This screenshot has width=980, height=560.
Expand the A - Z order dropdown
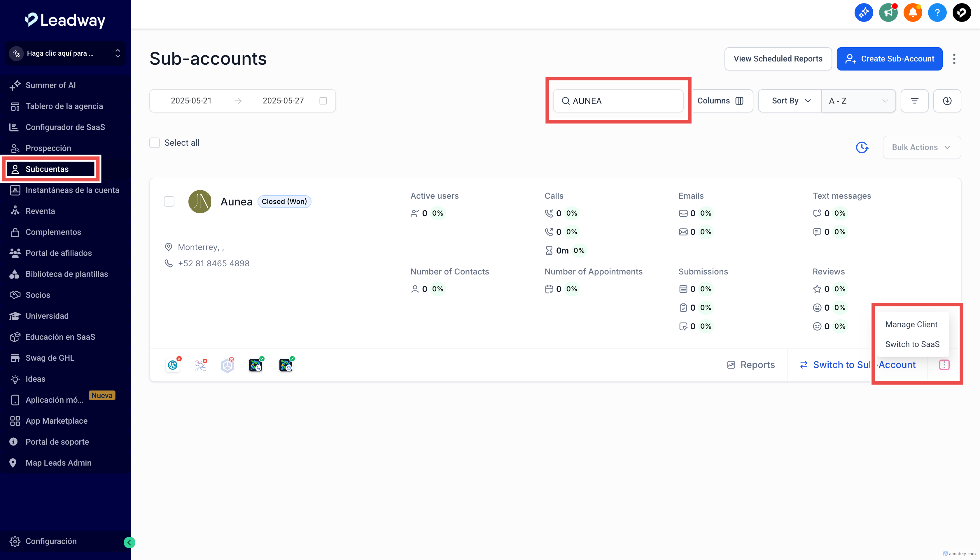[858, 101]
